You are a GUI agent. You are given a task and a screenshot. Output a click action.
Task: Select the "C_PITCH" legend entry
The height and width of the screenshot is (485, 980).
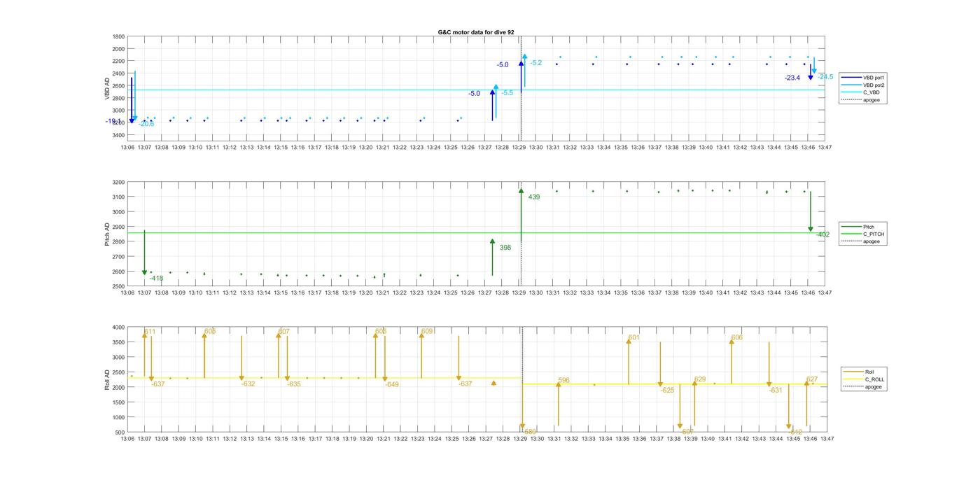pyautogui.click(x=862, y=234)
